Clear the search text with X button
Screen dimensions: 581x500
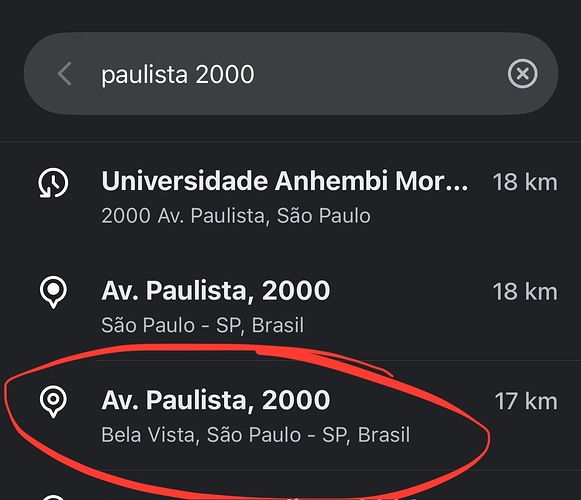point(522,74)
